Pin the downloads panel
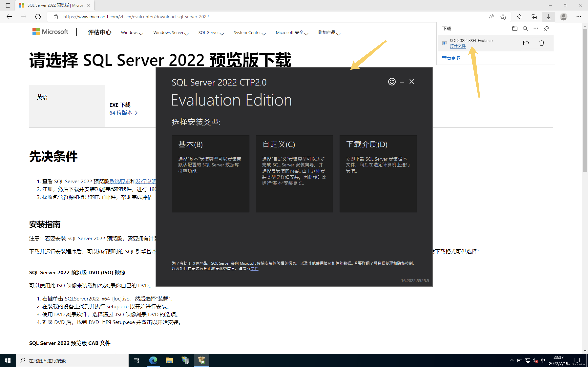The width and height of the screenshot is (588, 367). [x=546, y=28]
